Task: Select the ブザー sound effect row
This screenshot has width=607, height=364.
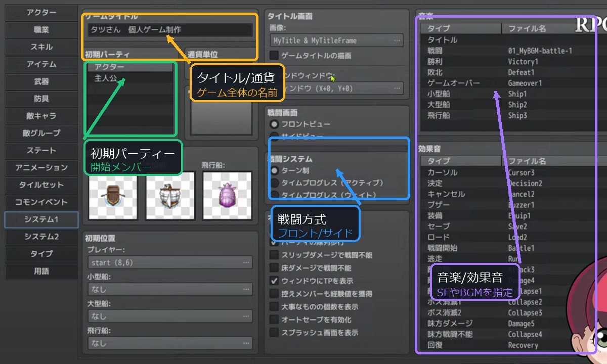Action: pos(513,205)
